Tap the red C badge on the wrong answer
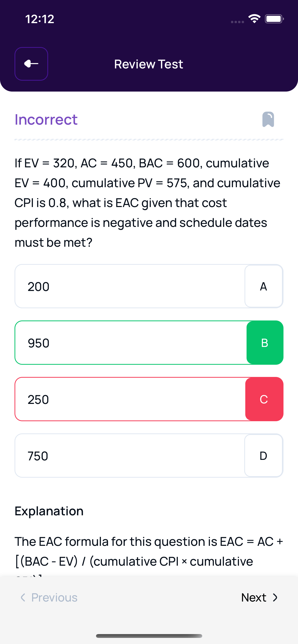 [x=264, y=399]
